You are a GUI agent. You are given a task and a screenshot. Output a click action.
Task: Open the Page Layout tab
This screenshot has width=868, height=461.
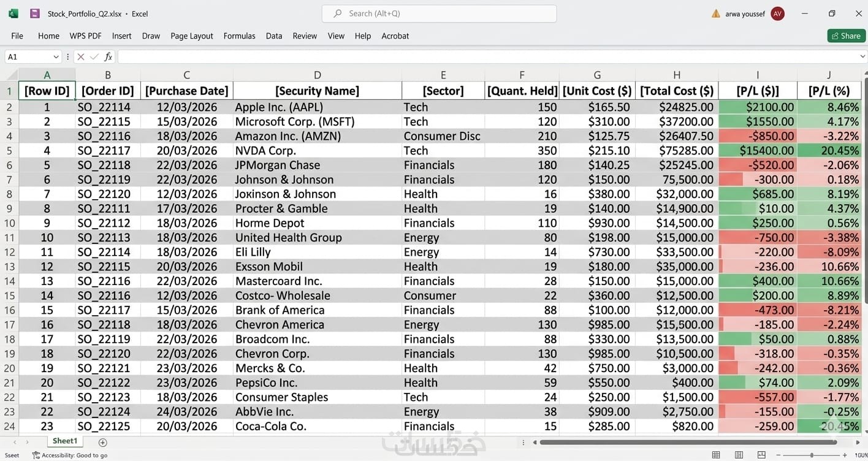click(192, 36)
